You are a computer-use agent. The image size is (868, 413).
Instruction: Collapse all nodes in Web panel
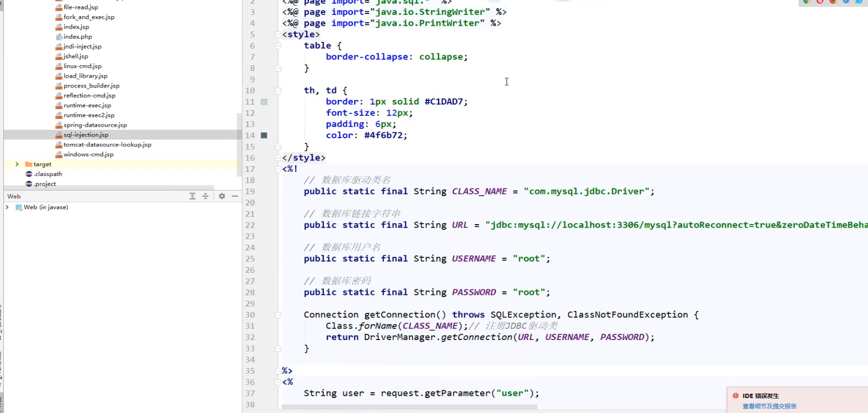[x=205, y=196]
